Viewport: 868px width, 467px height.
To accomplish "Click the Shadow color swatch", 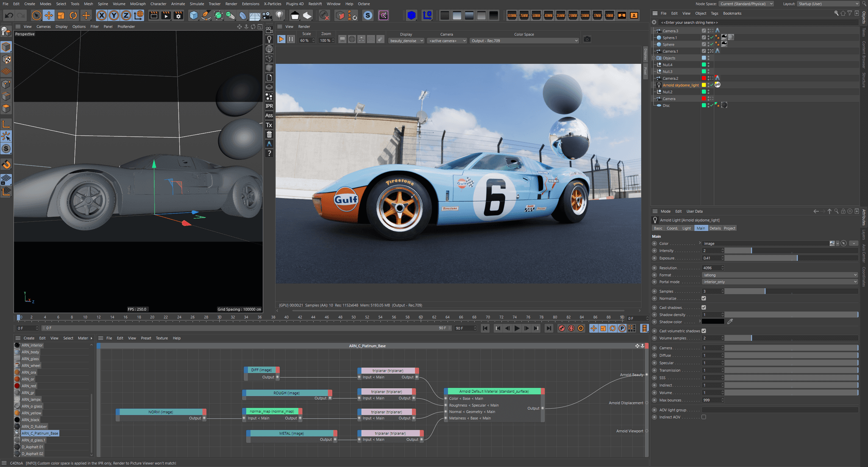I will 713,322.
